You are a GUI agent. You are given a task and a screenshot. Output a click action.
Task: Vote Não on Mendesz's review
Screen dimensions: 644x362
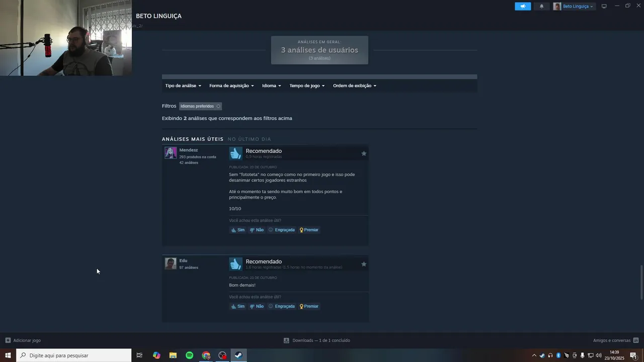tap(257, 230)
